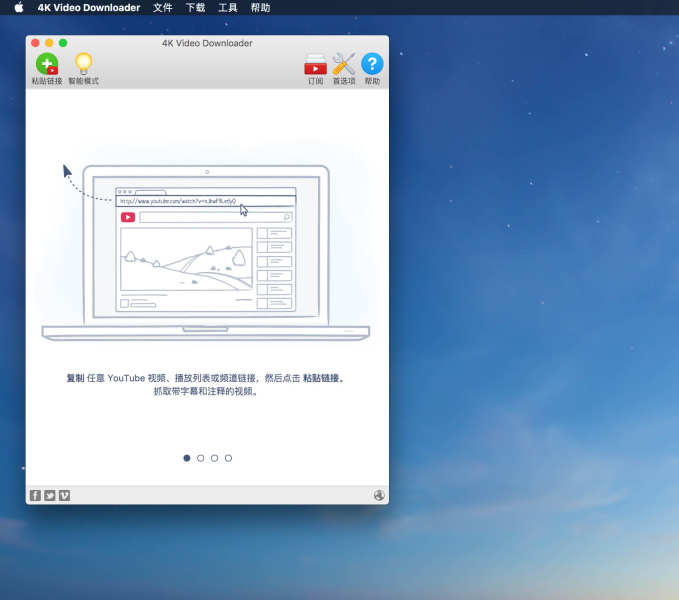
Task: Open the 4K Video Downloader app menu
Action: (x=89, y=7)
